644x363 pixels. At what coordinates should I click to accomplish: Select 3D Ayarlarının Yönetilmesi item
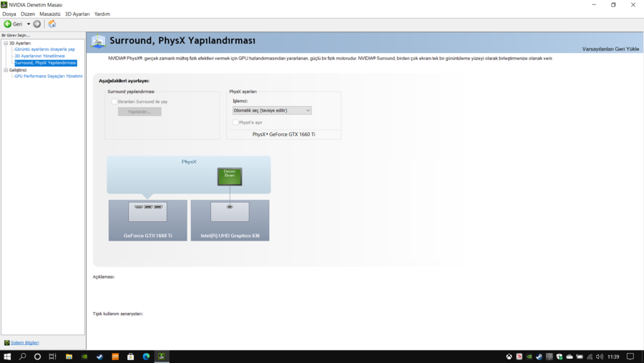point(40,56)
